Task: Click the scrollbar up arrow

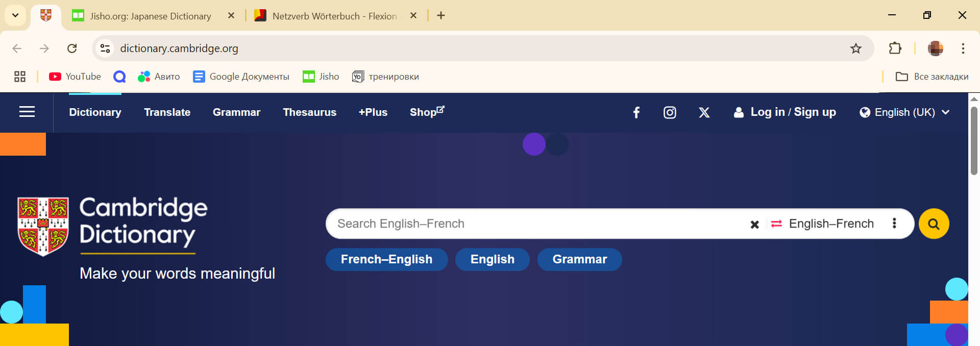Action: click(974, 98)
